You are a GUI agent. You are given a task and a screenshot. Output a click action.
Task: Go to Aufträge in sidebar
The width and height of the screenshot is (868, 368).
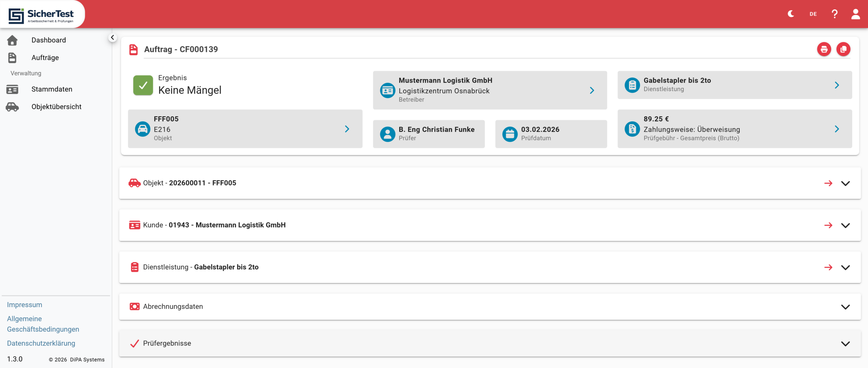pyautogui.click(x=45, y=58)
